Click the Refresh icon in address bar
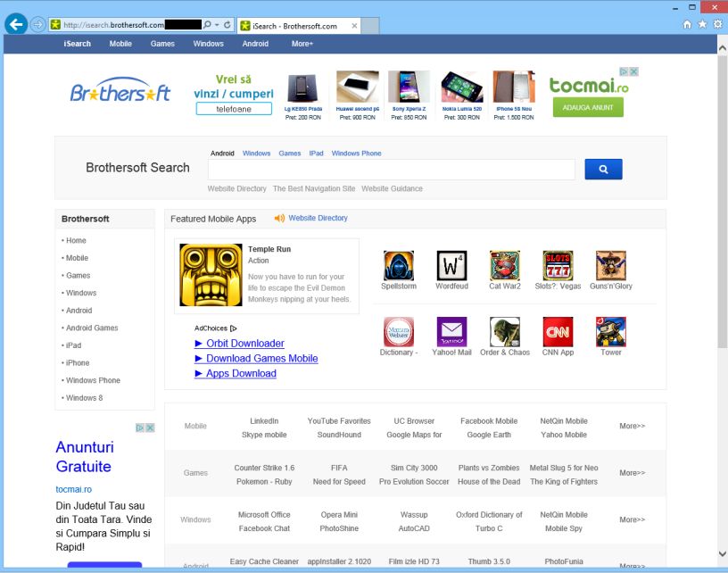This screenshot has width=728, height=573. tap(227, 25)
